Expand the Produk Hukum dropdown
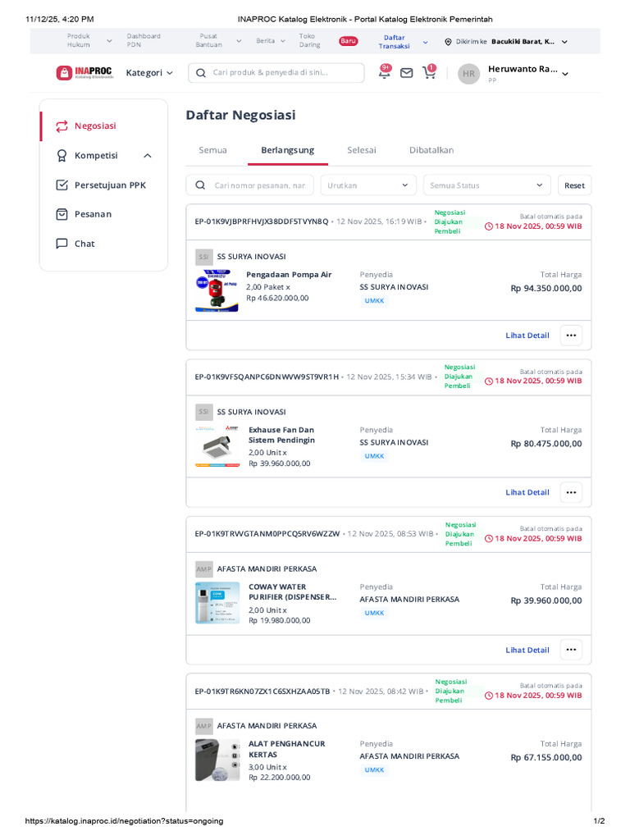Screen dimensions: 630x840 [x=109, y=41]
